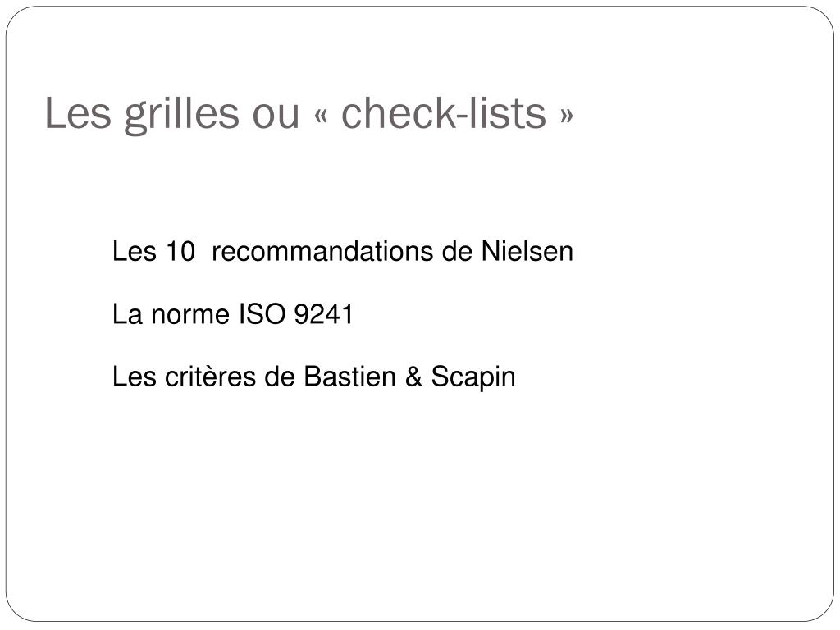Click the number '9241'
Viewport: 840px width, 630px height.
pos(324,314)
